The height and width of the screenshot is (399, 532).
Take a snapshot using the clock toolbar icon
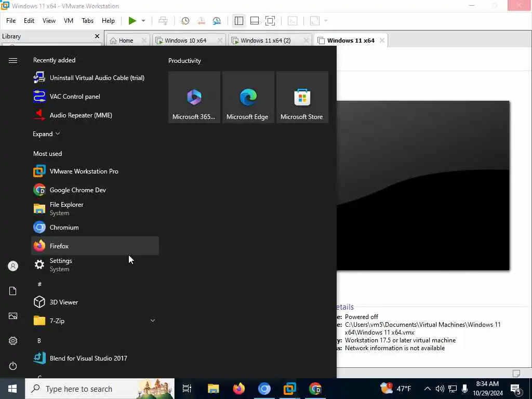click(185, 21)
